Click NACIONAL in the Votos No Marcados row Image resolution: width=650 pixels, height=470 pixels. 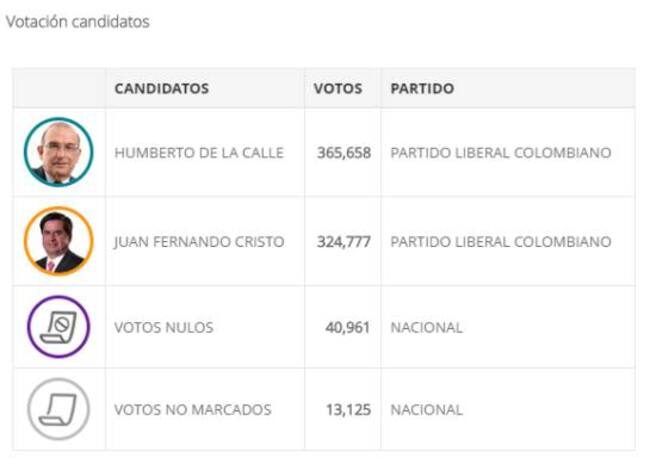click(x=426, y=409)
